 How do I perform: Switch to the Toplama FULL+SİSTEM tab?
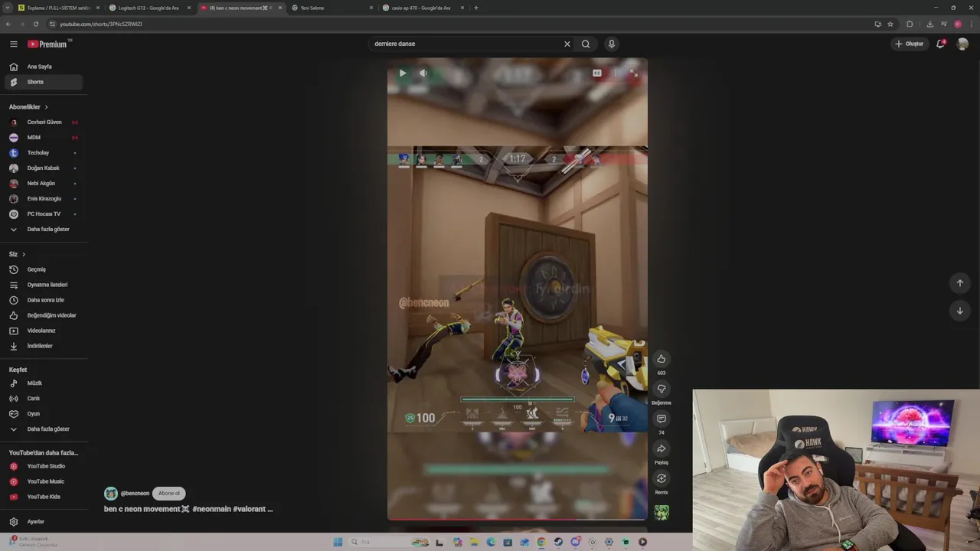[x=58, y=8]
